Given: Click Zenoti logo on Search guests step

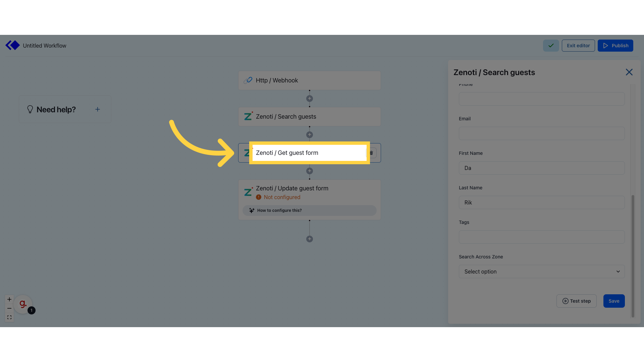Looking at the screenshot, I should point(248,116).
